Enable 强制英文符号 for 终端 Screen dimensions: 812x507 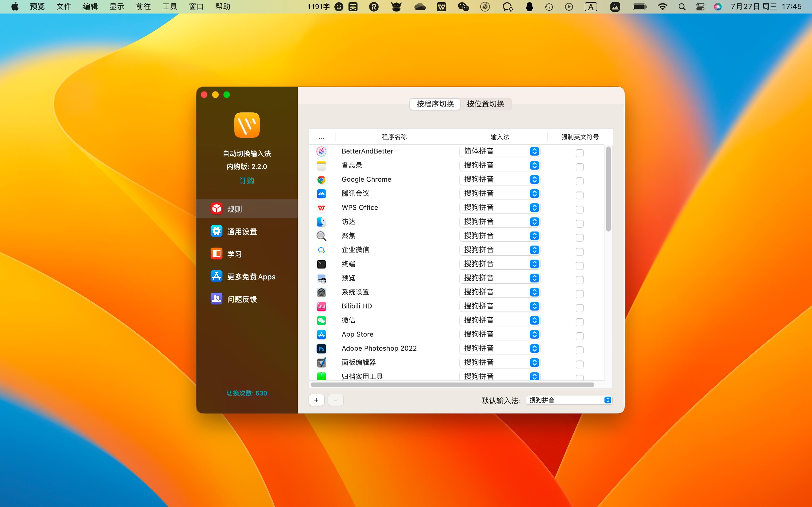579,266
